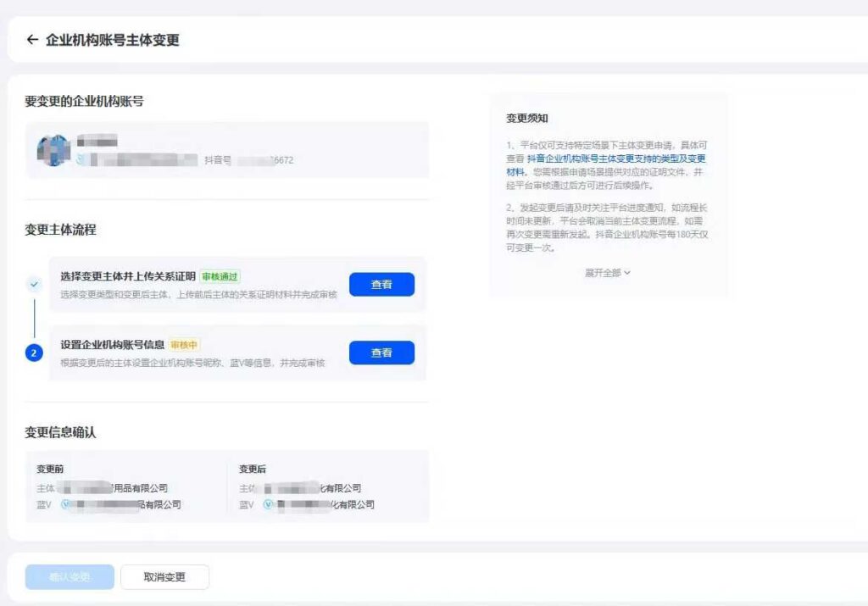Click the completed checkmark for step one

34,284
